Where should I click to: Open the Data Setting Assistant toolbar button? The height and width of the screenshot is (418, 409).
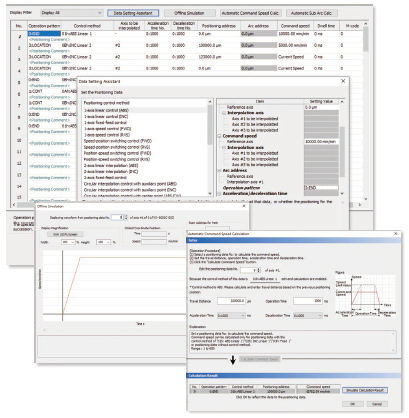coord(133,13)
